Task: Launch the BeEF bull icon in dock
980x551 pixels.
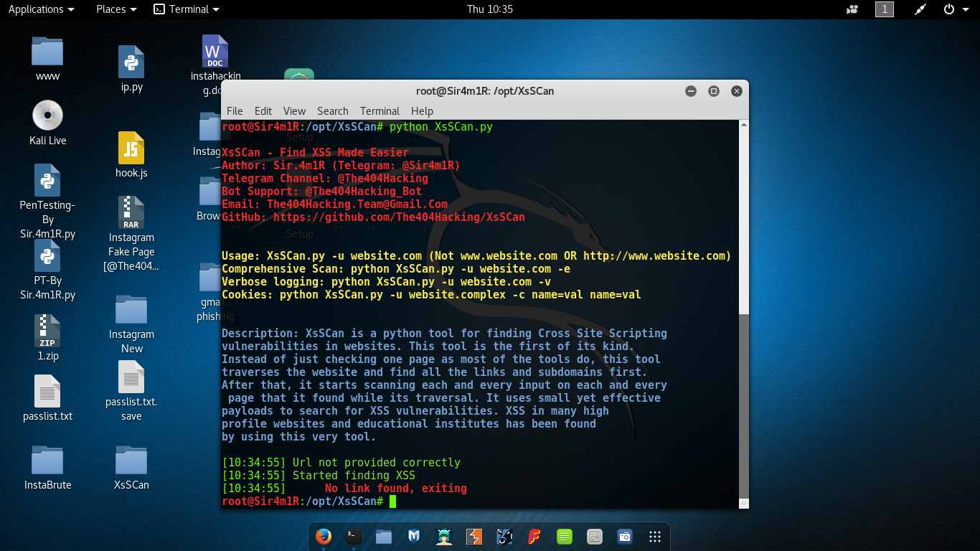Action: tap(504, 536)
